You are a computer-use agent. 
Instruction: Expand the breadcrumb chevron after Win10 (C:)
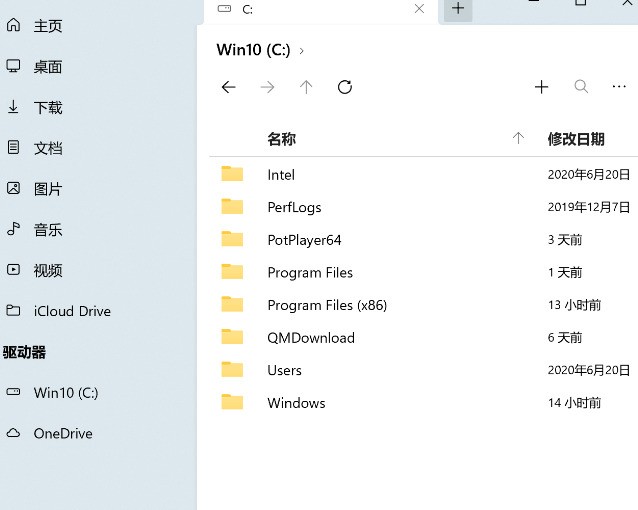(x=302, y=51)
